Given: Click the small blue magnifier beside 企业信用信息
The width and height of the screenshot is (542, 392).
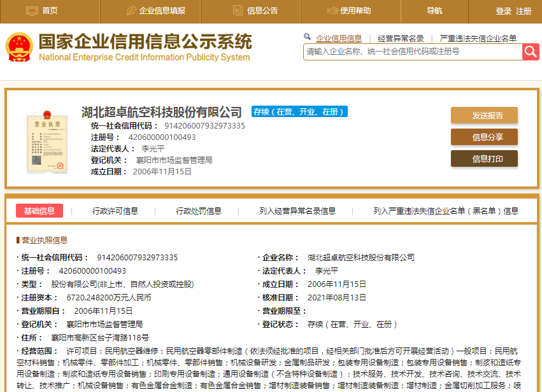Looking at the screenshot, I should pos(307,36).
